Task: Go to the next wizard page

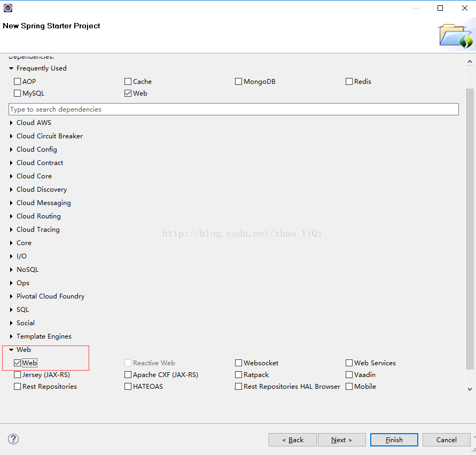Action: [341, 440]
